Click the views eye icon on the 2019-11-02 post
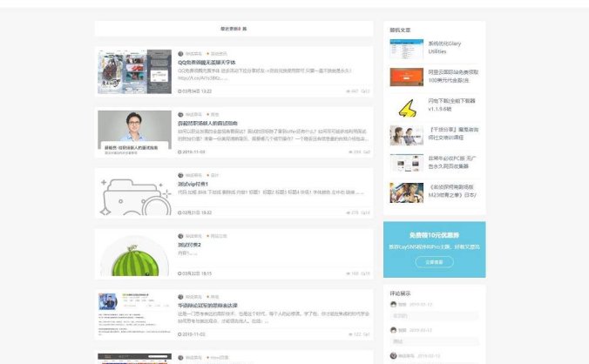 350,334
